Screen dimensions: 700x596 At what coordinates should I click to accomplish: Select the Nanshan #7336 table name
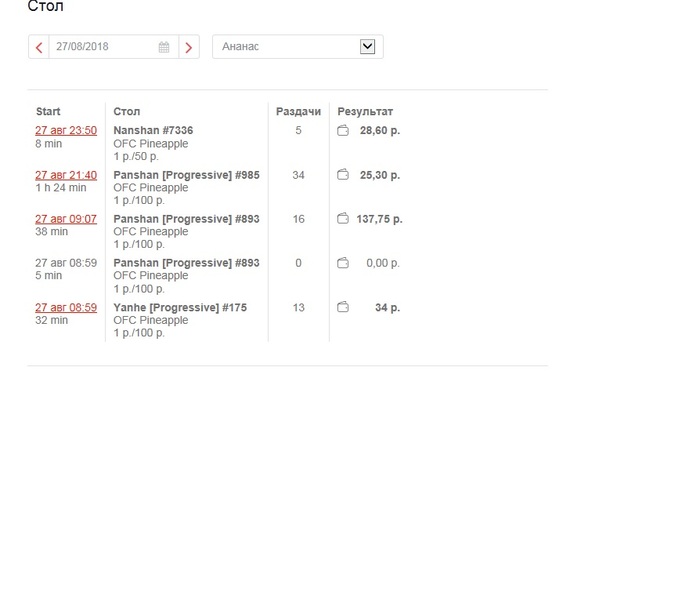click(153, 130)
